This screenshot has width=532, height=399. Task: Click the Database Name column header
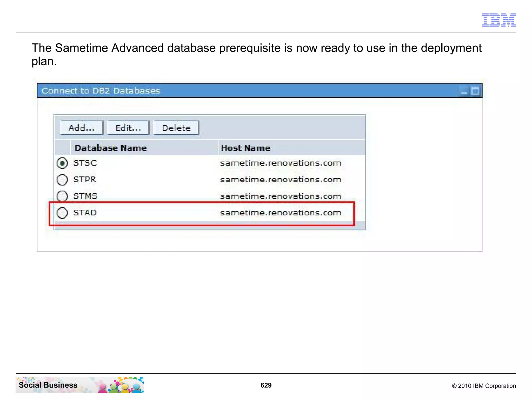click(144, 148)
